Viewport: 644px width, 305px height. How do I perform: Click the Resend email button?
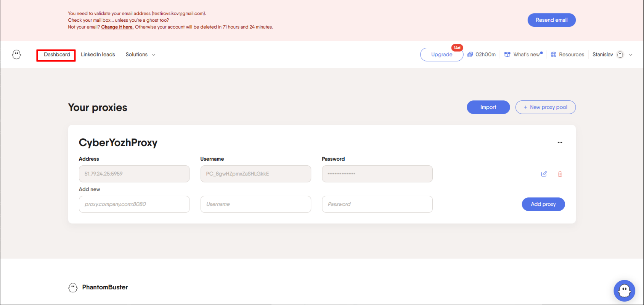pos(551,20)
